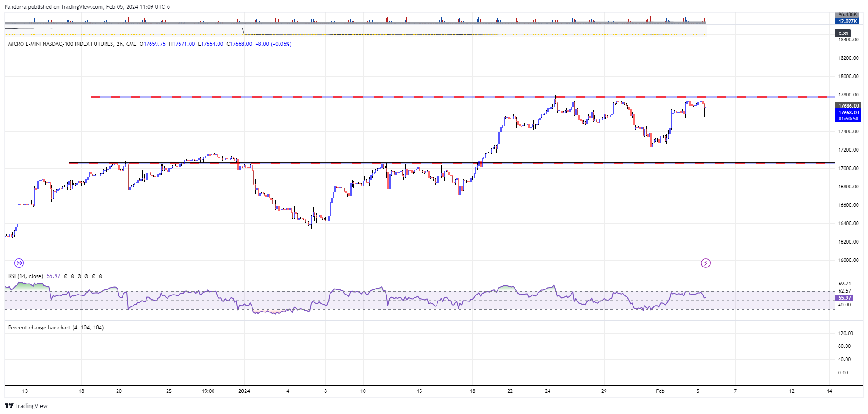
Task: Click the 19:00 label on the time axis
Action: (x=208, y=391)
